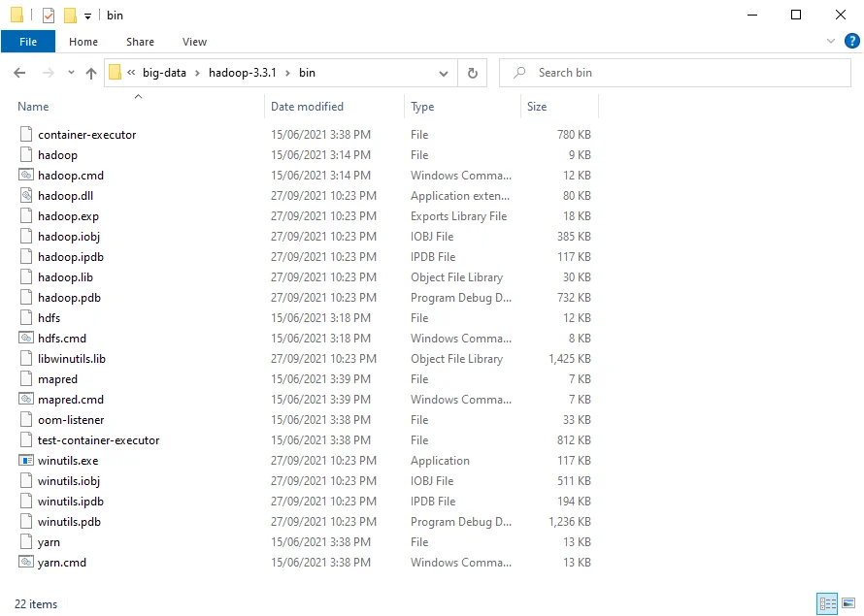Collapse the ribbon with the chevron arrow
Image resolution: width=864 pixels, height=616 pixels.
833,41
